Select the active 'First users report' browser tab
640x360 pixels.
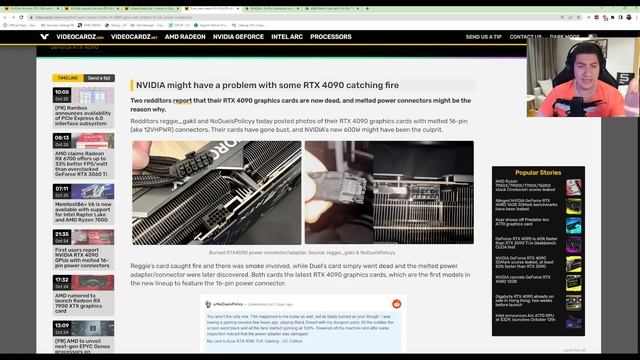[211, 9]
